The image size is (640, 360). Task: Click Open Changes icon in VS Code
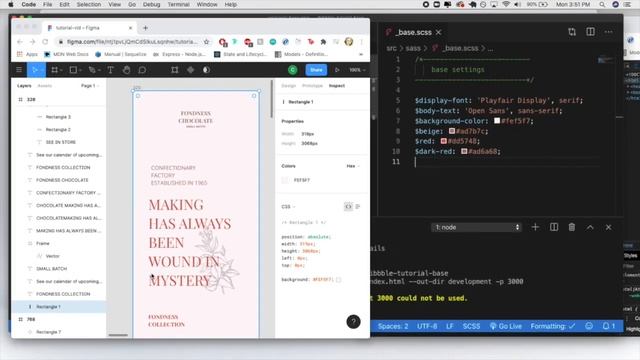[x=572, y=32]
